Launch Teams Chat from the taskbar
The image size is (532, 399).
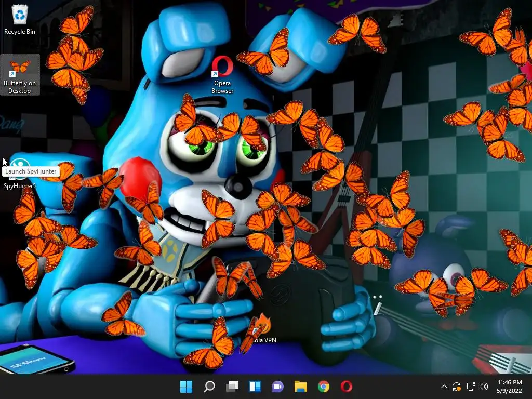pyautogui.click(x=277, y=387)
